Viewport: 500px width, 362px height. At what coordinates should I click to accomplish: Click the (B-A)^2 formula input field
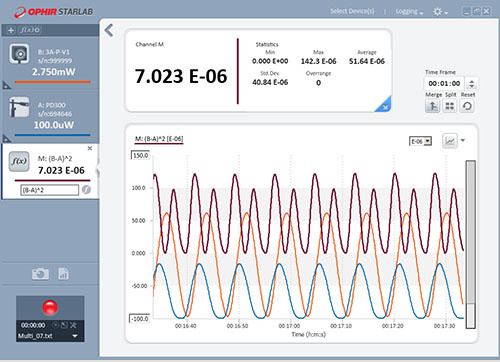click(50, 190)
